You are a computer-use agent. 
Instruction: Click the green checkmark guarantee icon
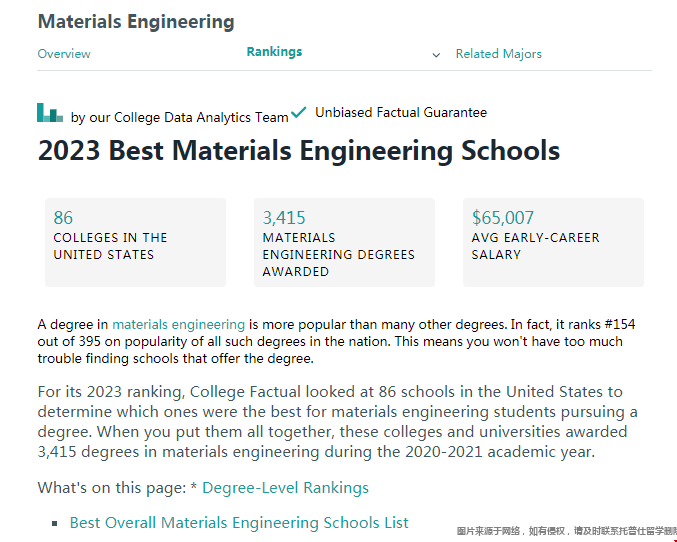tap(299, 112)
